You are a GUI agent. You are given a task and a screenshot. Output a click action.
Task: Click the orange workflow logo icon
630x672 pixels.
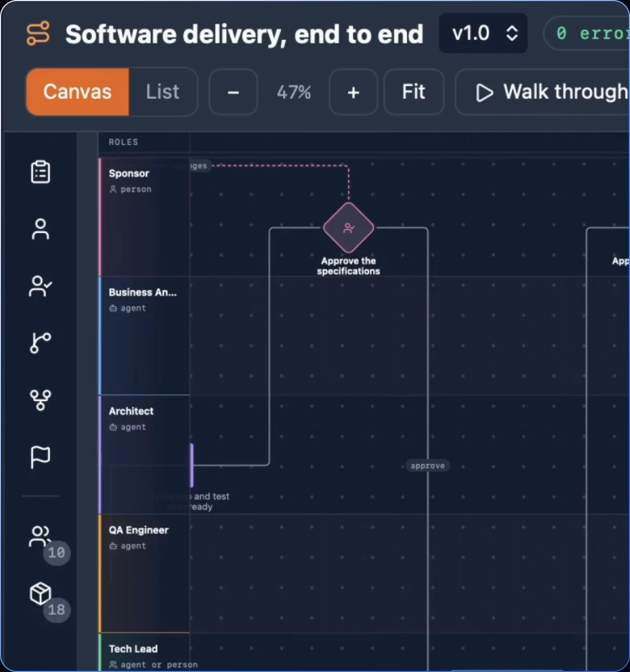point(38,34)
